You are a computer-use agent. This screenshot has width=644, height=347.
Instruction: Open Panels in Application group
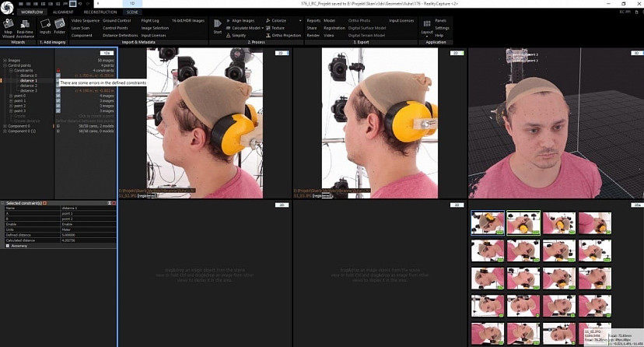(x=441, y=20)
